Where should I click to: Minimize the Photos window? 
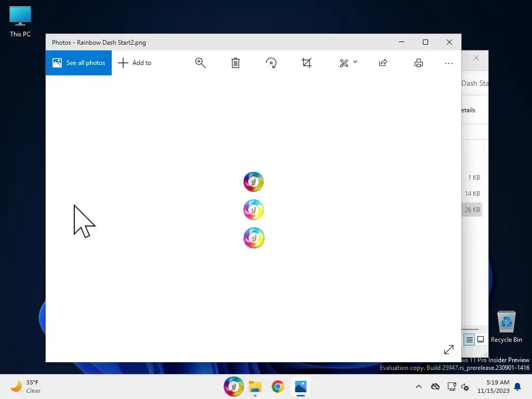point(402,42)
